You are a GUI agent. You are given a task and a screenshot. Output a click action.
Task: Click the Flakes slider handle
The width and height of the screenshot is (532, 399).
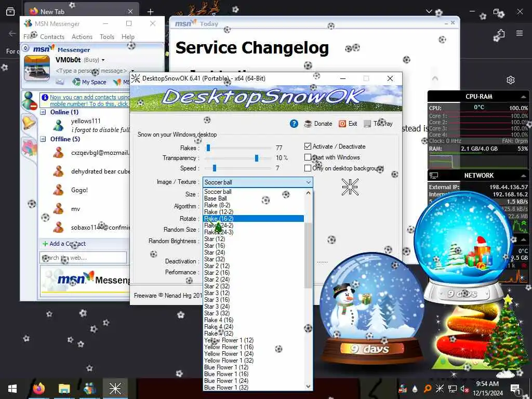pyautogui.click(x=208, y=148)
